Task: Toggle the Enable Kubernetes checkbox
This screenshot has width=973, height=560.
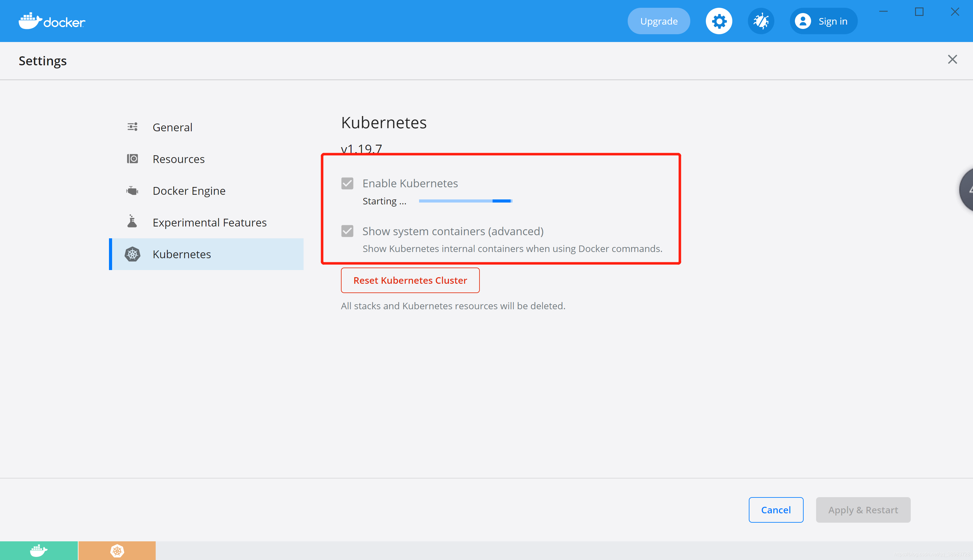Action: (x=347, y=184)
